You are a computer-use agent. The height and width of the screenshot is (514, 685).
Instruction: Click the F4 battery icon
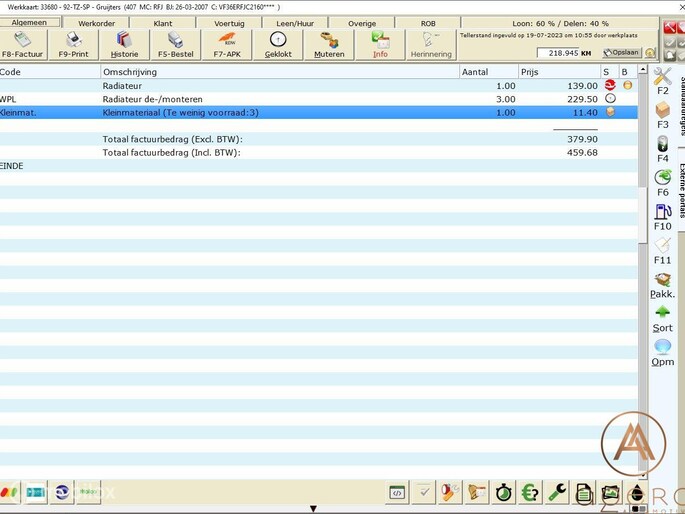[x=662, y=148]
